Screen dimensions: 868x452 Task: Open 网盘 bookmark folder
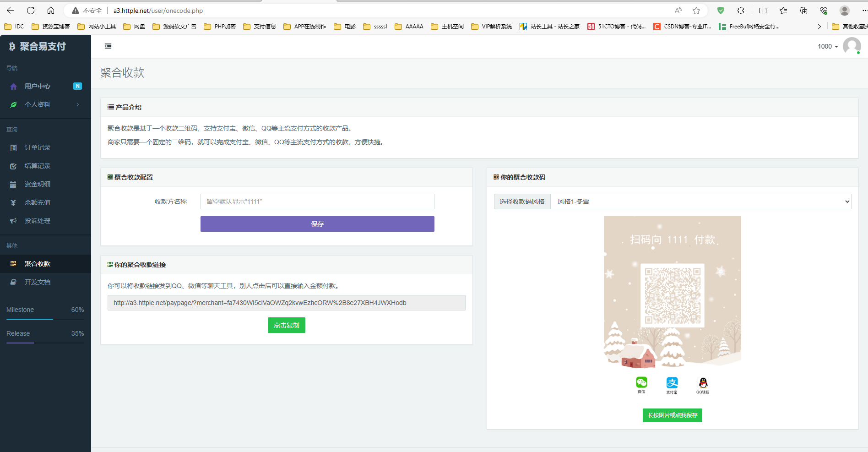pyautogui.click(x=134, y=27)
